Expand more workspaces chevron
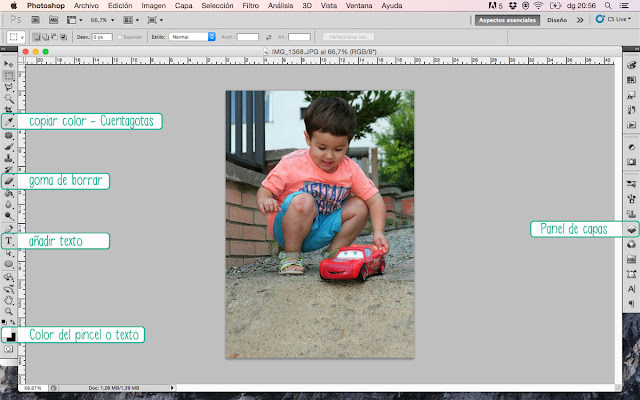640x400 pixels. pyautogui.click(x=580, y=20)
